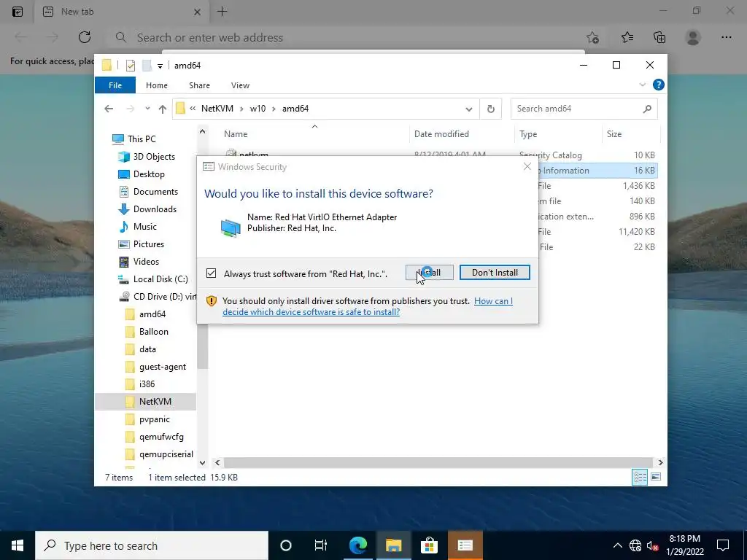747x560 pixels.
Task: Open Videos in navigation pane
Action: click(146, 262)
